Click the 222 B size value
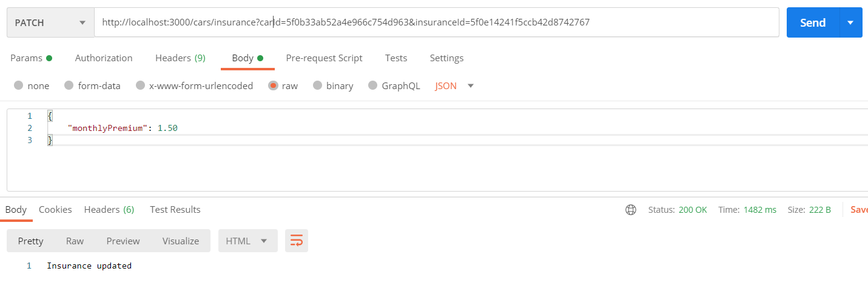The image size is (868, 291). (819, 210)
